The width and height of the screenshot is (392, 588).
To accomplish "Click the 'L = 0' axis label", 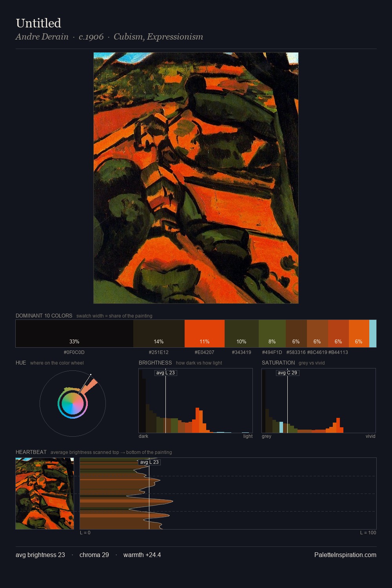I will pos(85,533).
